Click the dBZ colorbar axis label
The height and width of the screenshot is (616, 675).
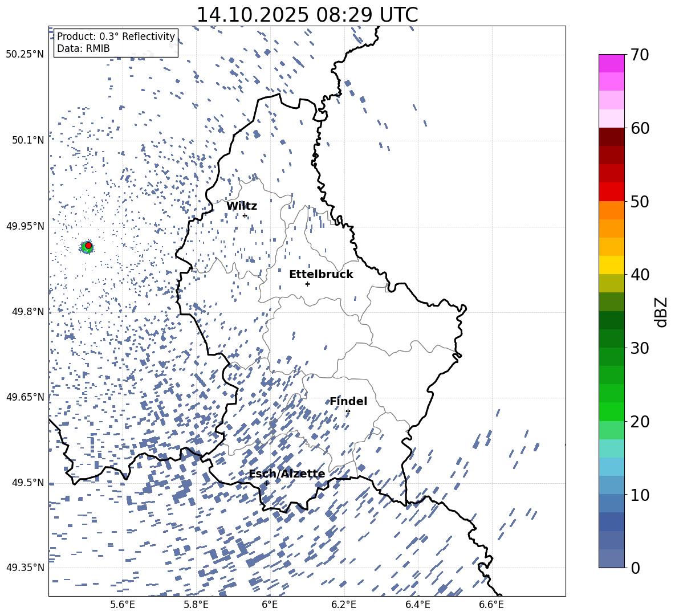point(662,312)
